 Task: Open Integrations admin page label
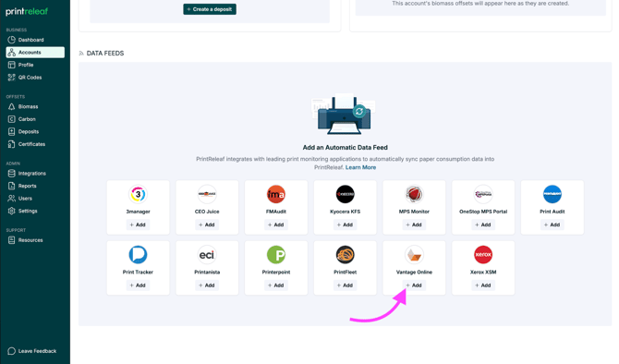point(32,174)
